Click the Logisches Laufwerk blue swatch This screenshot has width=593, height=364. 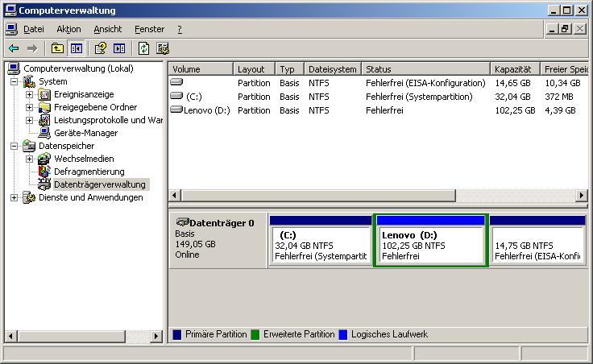[343, 334]
